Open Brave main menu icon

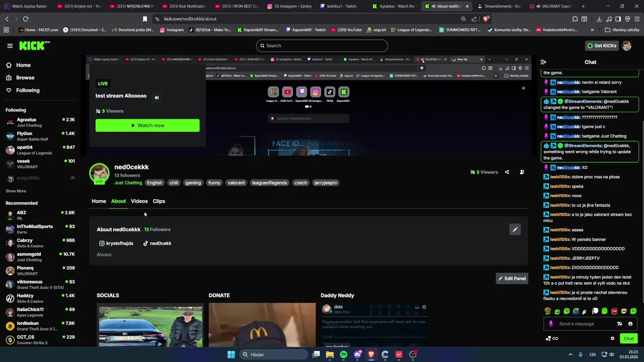pos(637,19)
